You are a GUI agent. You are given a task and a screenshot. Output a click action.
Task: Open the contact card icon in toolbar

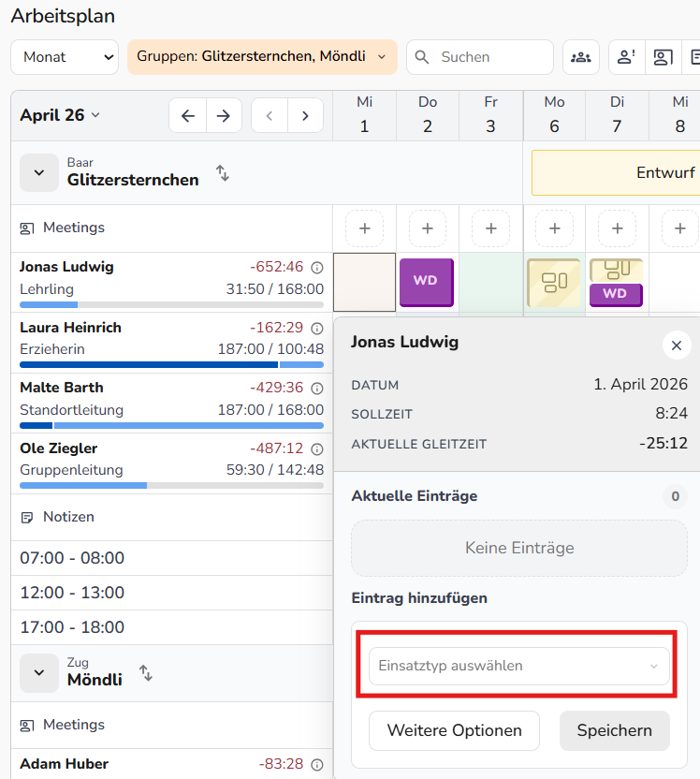663,57
